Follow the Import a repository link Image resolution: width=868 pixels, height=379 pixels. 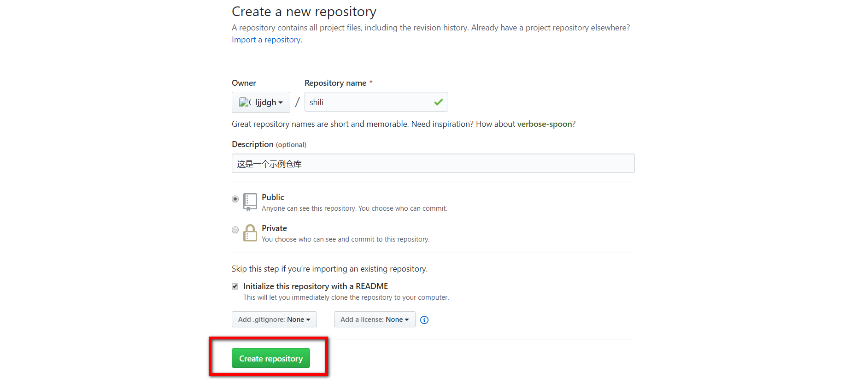click(267, 40)
